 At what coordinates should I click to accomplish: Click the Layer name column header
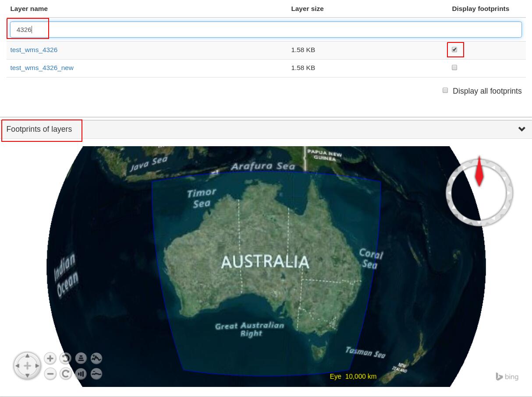(29, 9)
